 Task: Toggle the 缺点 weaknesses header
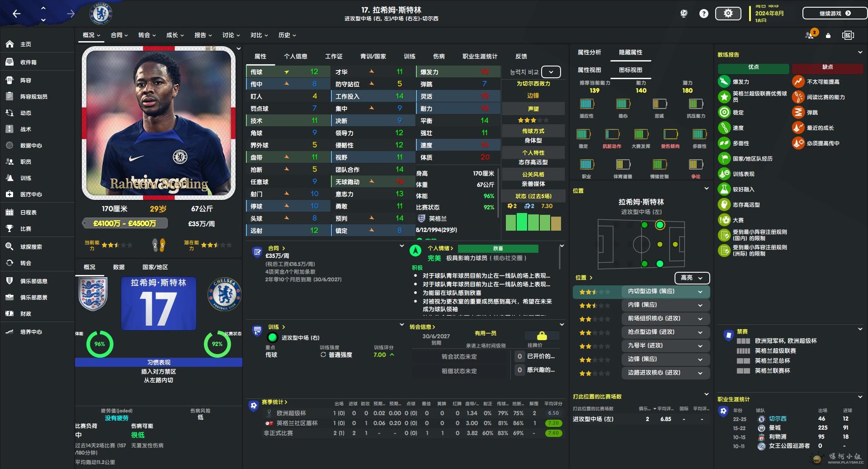(x=827, y=67)
